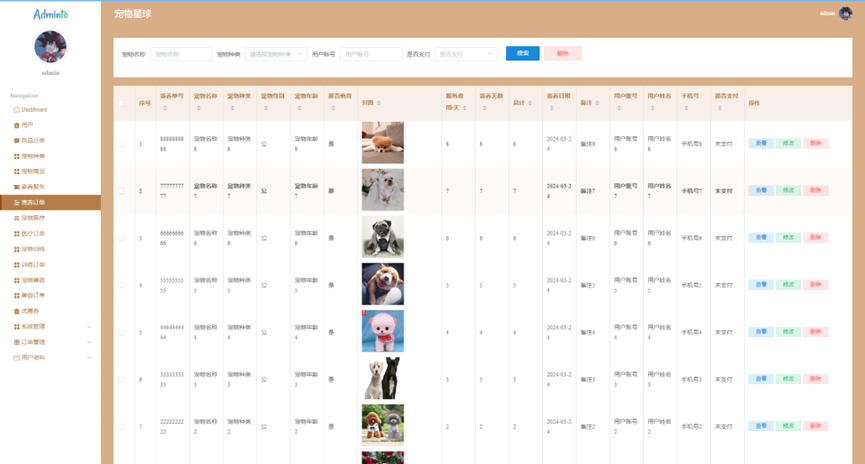Image resolution: width=865 pixels, height=464 pixels.
Task: Click 查看 button for row 5
Action: 761,332
